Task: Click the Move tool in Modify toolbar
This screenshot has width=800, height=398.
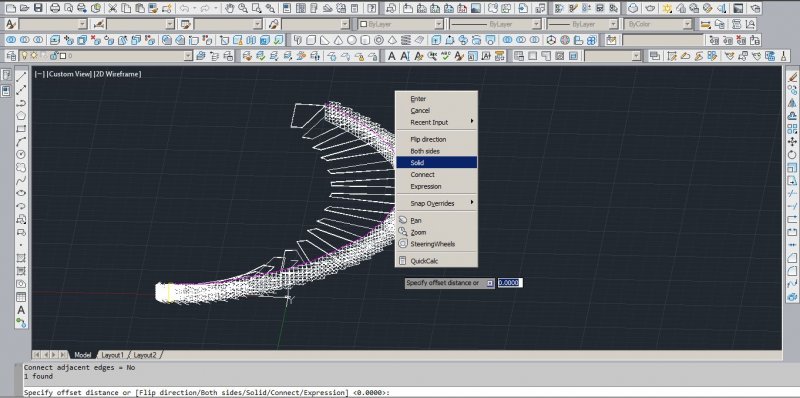Action: pos(792,141)
